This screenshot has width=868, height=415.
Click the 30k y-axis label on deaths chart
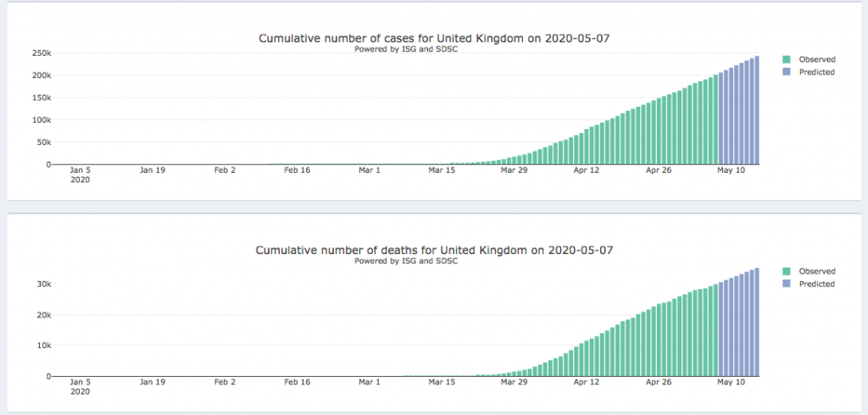[42, 284]
